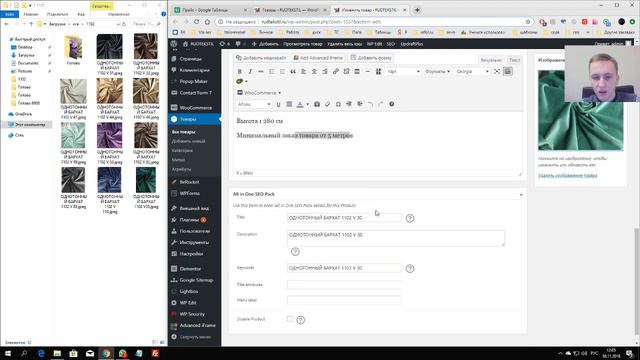
Task: Go up one folder in Explorer
Action: (x=31, y=24)
